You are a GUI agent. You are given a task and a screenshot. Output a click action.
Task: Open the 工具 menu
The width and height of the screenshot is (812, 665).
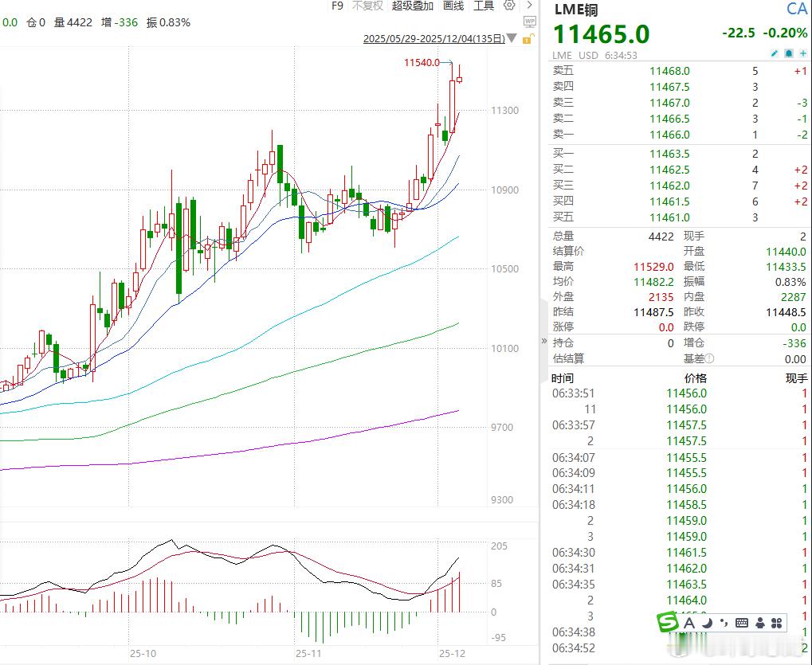484,6
